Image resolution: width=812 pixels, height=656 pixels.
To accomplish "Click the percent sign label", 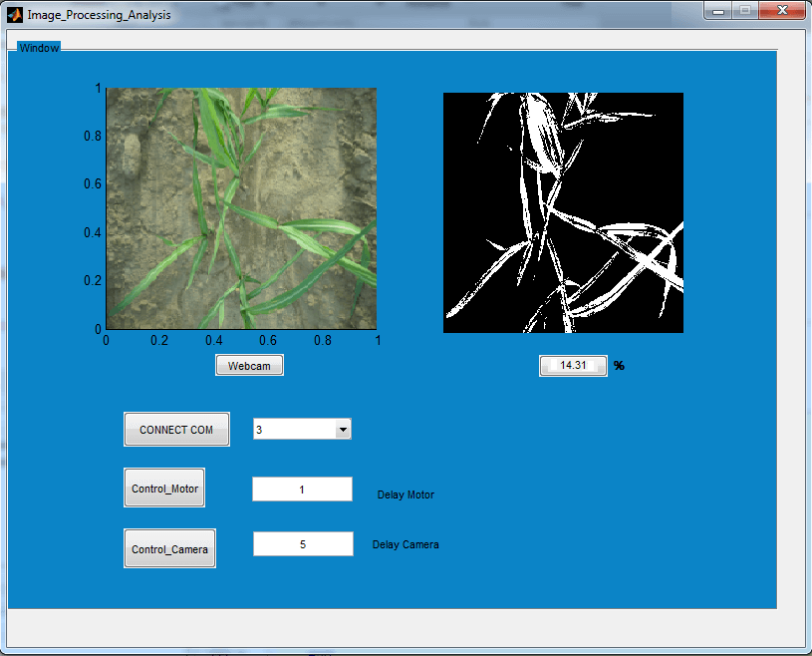I will pyautogui.click(x=619, y=366).
